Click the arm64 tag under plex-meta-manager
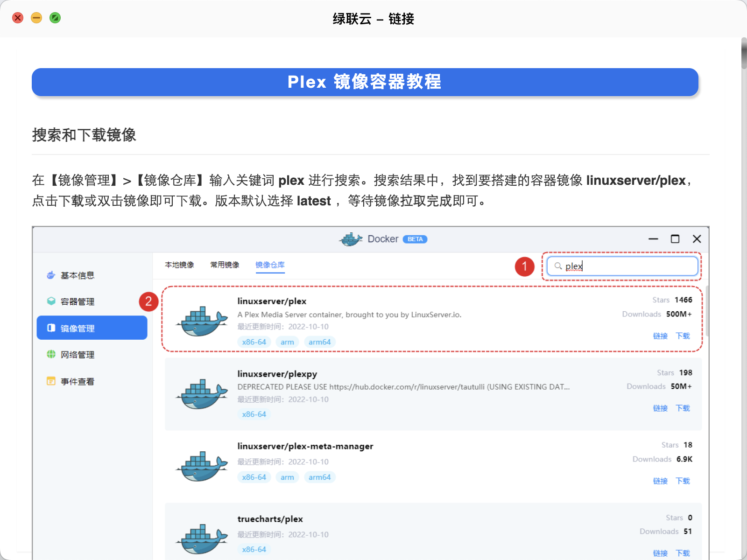 [319, 477]
